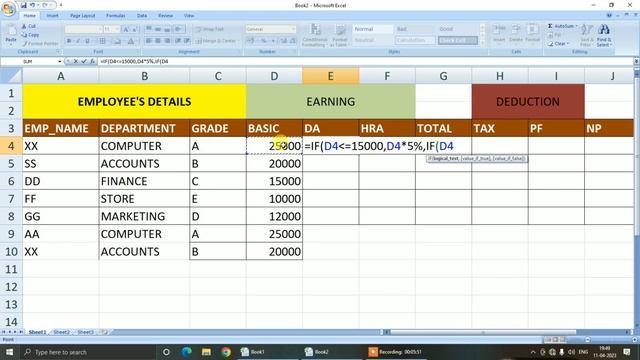
Task: Insert cells using Insert button
Action: [x=499, y=33]
